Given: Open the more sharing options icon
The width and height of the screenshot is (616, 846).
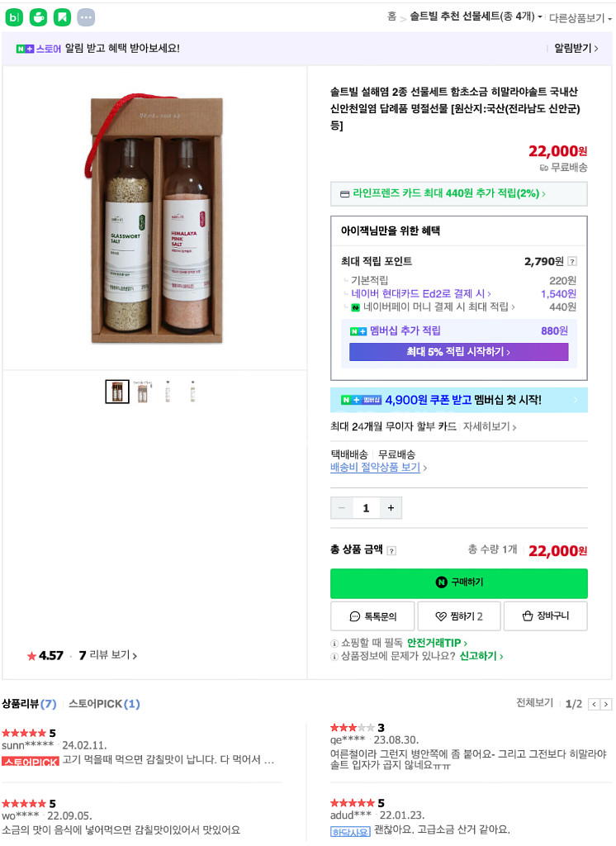Looking at the screenshot, I should 86,17.
